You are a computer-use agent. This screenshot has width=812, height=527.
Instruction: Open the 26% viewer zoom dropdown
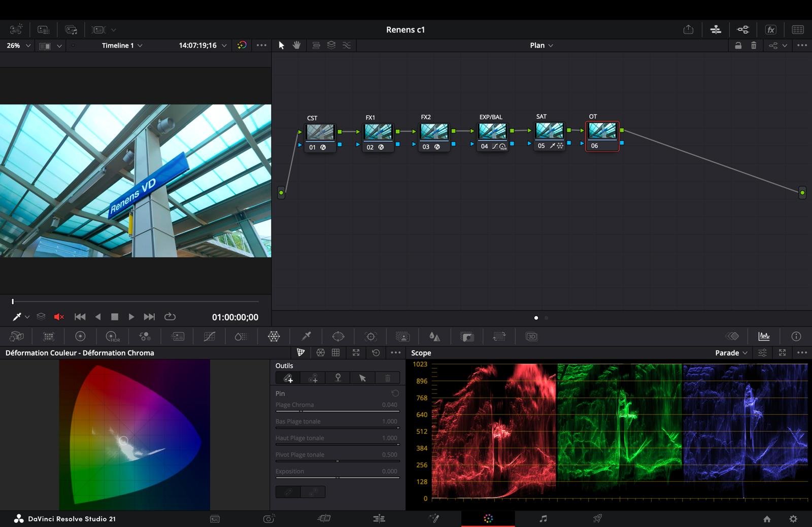[x=19, y=45]
